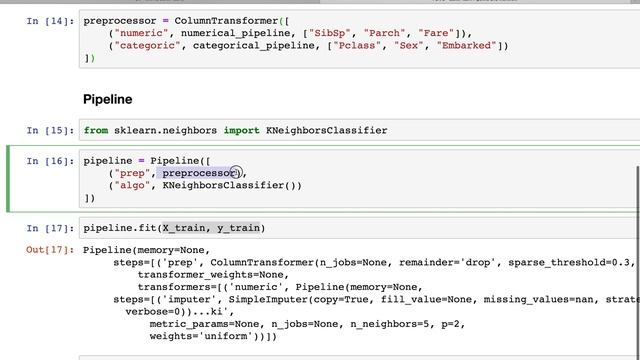The width and height of the screenshot is (640, 360).
Task: Click the "Fare" string in cell 14
Action: [x=436, y=33]
